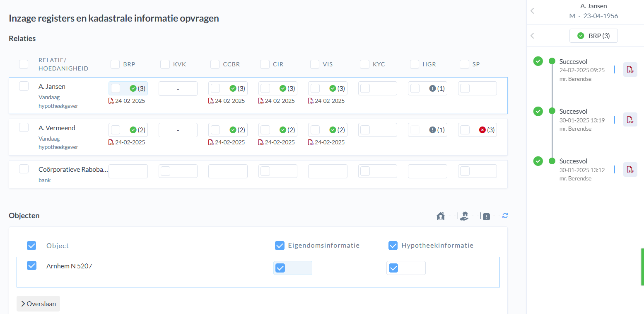Click the blue refresh icon beside Objecten
Viewport: 644px width, 314px height.
pyautogui.click(x=505, y=216)
